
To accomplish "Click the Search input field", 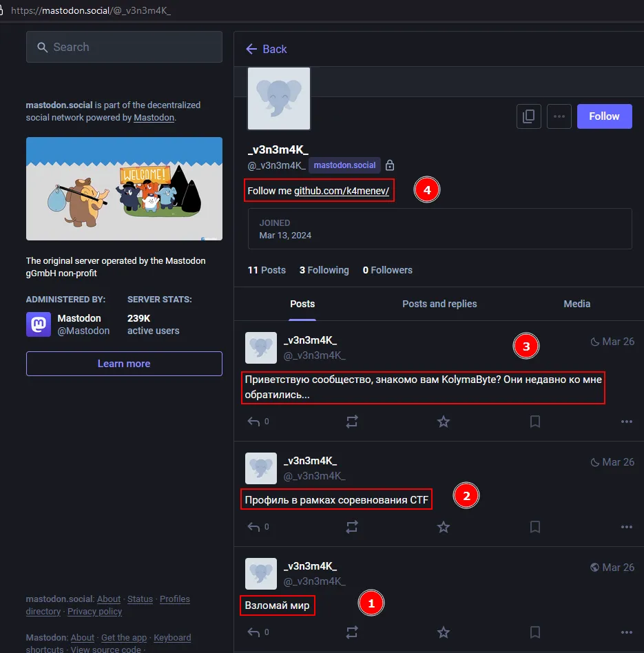I will 124,47.
